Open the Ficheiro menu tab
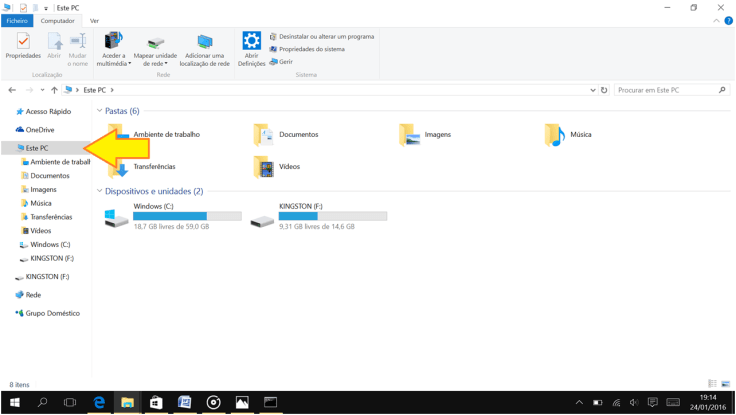The width and height of the screenshot is (736, 415). coord(17,20)
